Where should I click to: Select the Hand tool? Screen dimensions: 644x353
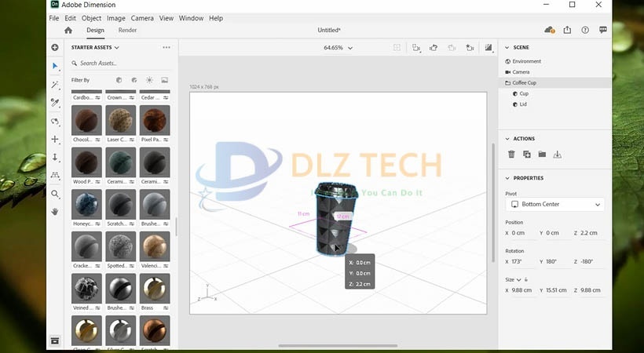tap(55, 212)
